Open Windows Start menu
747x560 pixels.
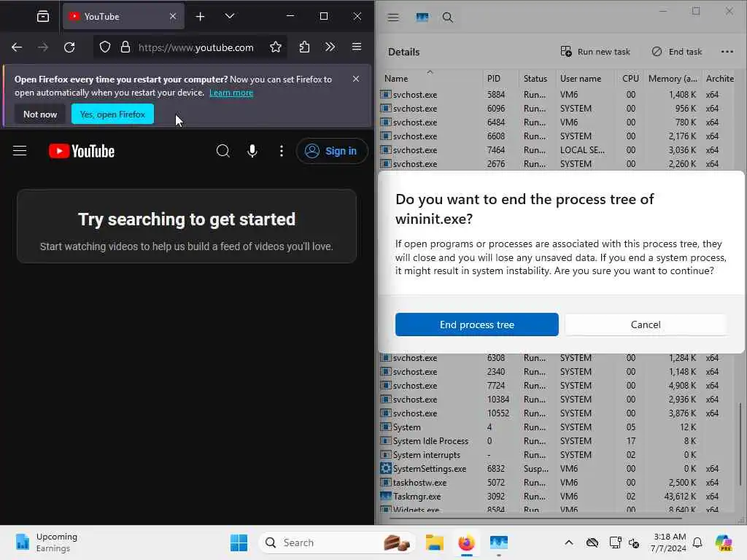239,542
